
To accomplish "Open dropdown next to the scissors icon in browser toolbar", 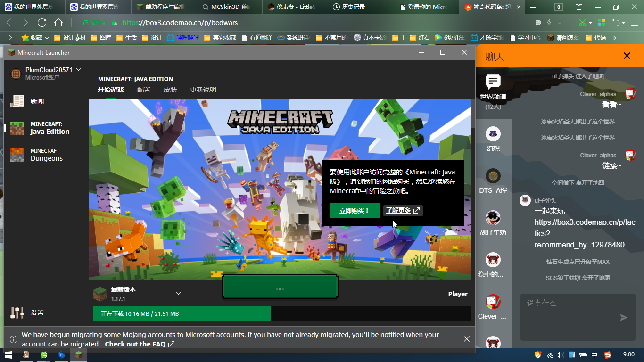I will pos(591,23).
